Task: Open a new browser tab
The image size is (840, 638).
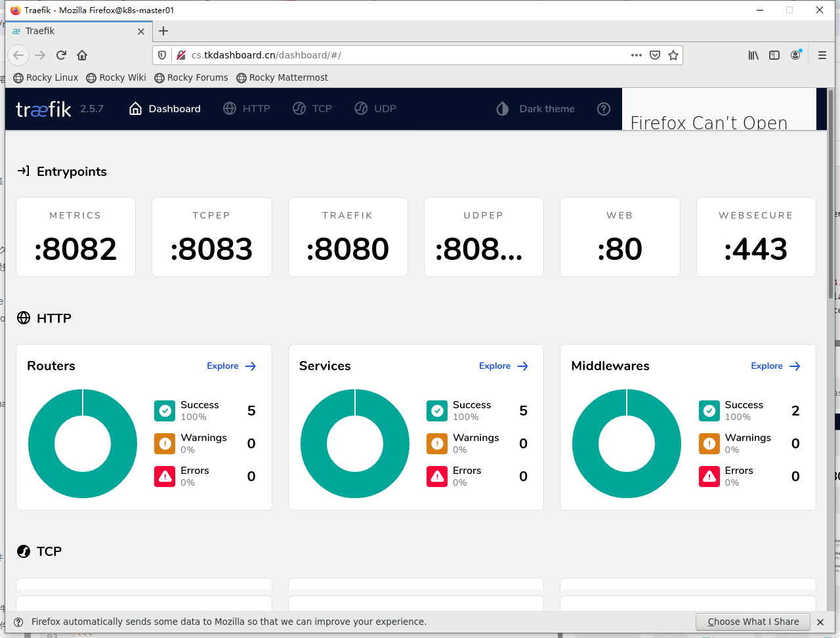Action: pos(163,31)
